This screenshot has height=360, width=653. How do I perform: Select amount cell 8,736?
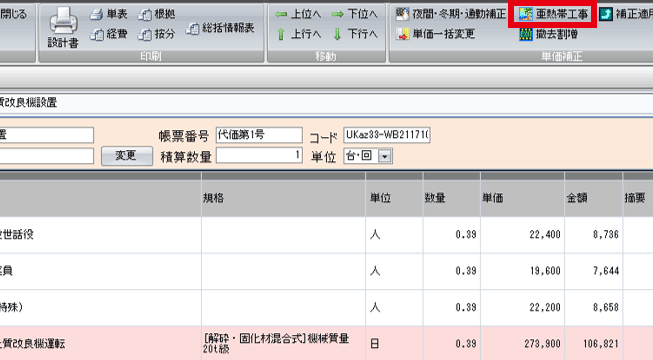pos(593,235)
